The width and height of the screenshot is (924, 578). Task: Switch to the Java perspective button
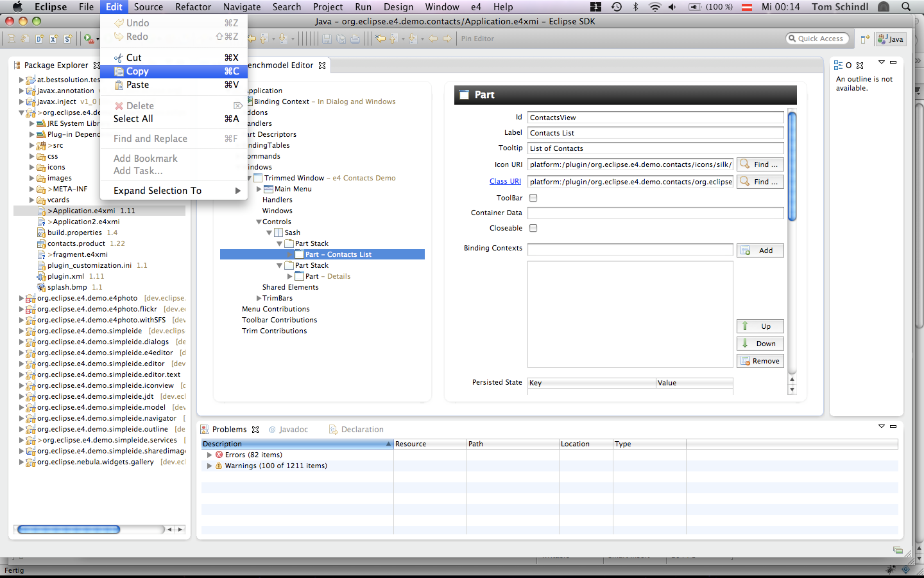(891, 39)
